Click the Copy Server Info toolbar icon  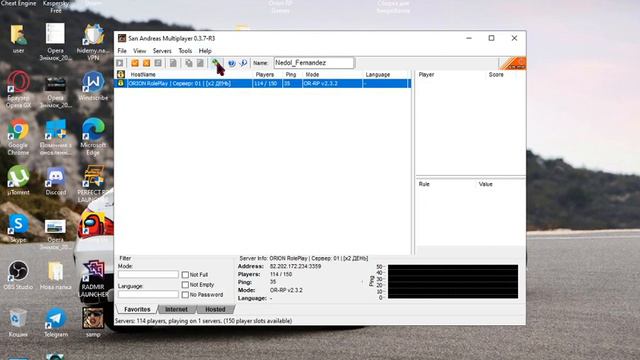189,63
